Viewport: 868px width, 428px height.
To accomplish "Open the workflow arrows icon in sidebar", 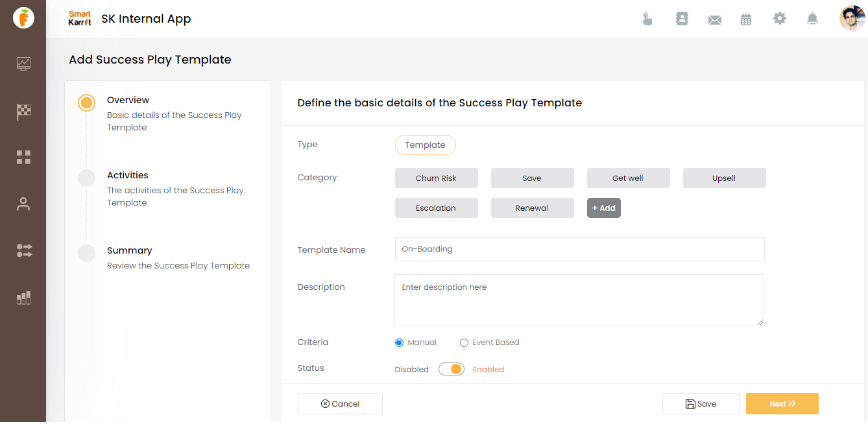I will (x=23, y=251).
